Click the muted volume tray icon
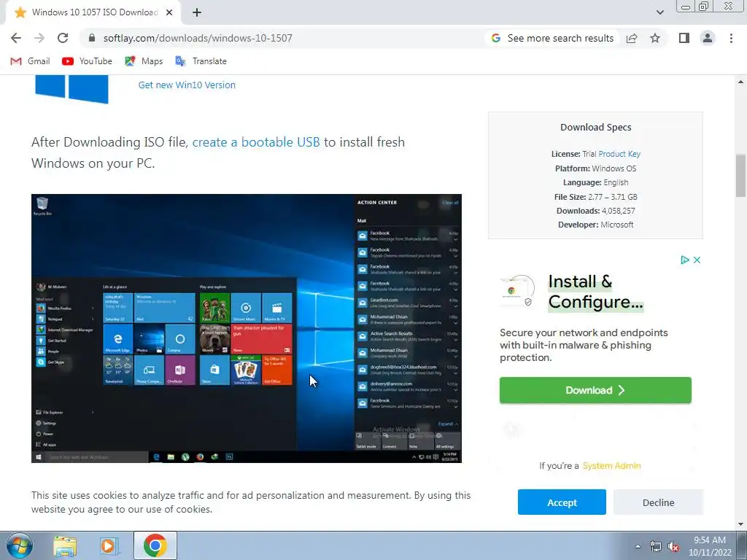 pyautogui.click(x=673, y=547)
